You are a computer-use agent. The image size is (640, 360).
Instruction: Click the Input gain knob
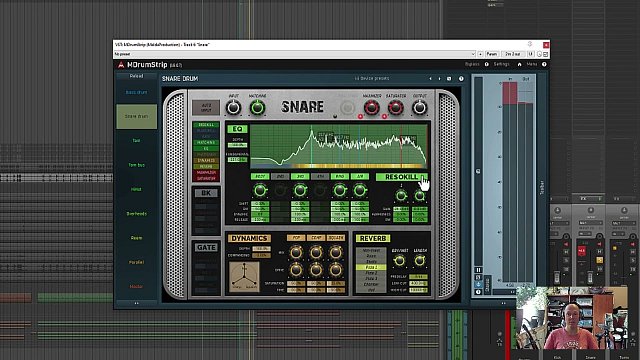(x=233, y=108)
